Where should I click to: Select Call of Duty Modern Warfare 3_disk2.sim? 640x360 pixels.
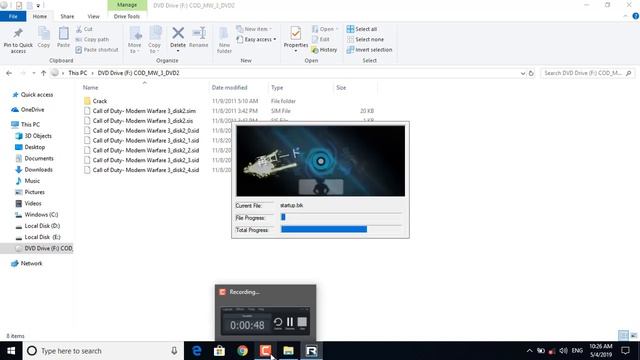[x=144, y=111]
